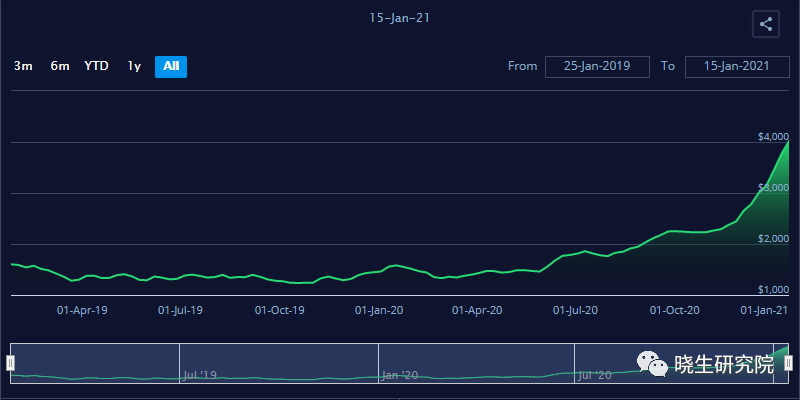Click the navigator selected range area

[399, 363]
